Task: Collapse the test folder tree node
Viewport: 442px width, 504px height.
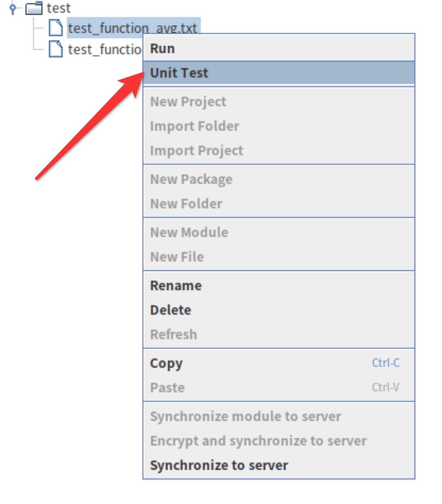Action: (x=13, y=8)
